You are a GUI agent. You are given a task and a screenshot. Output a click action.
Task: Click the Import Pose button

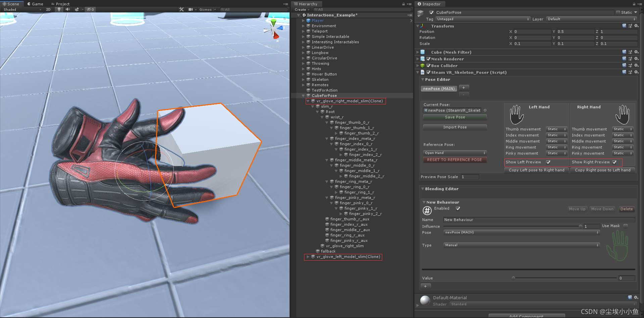point(455,127)
